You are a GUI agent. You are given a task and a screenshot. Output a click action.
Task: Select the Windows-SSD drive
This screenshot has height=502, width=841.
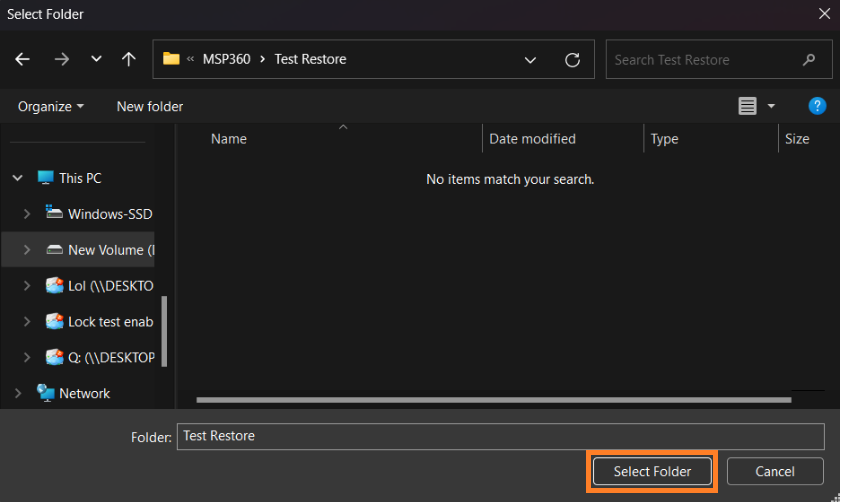[109, 214]
